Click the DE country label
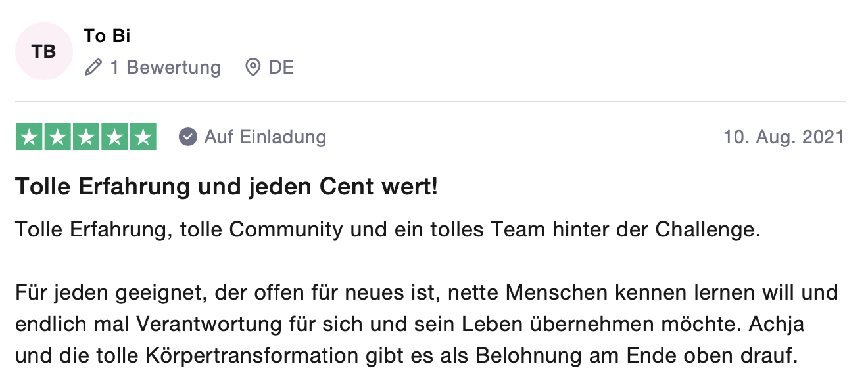Image resolution: width=868 pixels, height=381 pixels. pos(281,67)
